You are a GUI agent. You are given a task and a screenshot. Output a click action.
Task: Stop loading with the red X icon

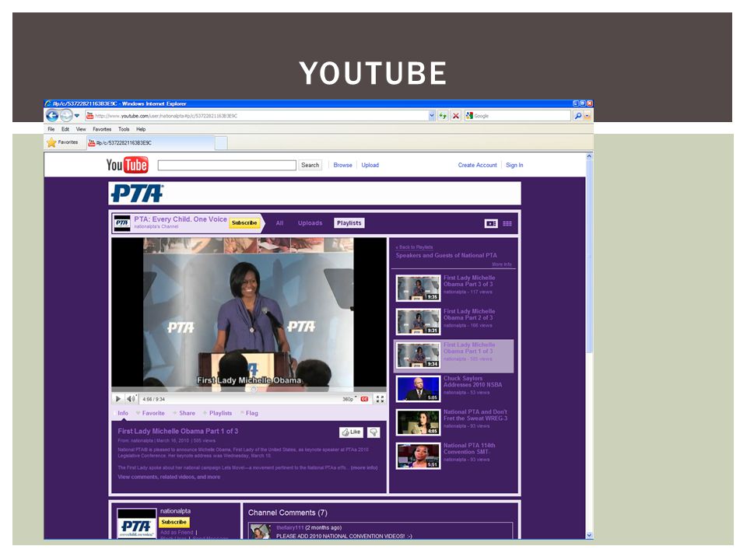[456, 116]
